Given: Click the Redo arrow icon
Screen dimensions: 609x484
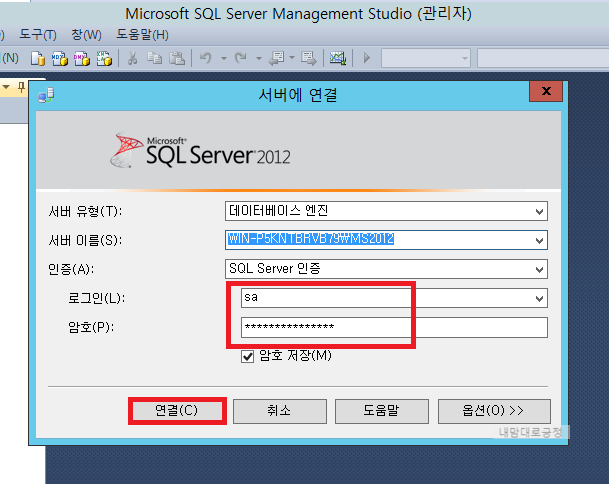Looking at the screenshot, I should pyautogui.click(x=240, y=58).
